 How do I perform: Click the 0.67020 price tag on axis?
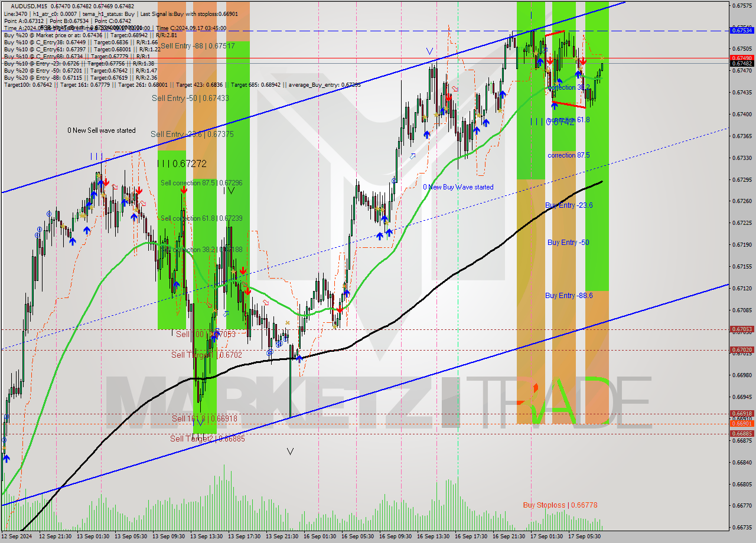click(742, 350)
